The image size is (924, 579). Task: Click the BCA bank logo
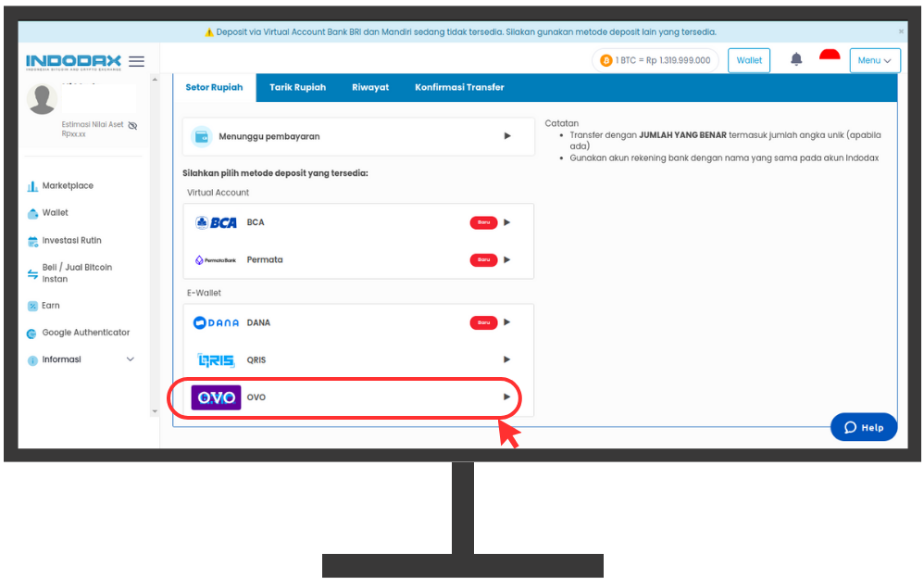tap(217, 223)
